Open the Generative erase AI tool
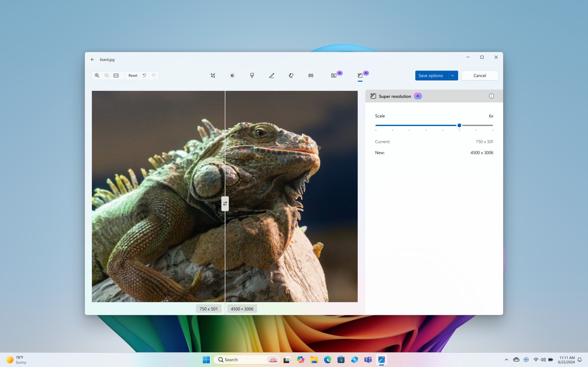The height and width of the screenshot is (367, 588). [x=291, y=75]
